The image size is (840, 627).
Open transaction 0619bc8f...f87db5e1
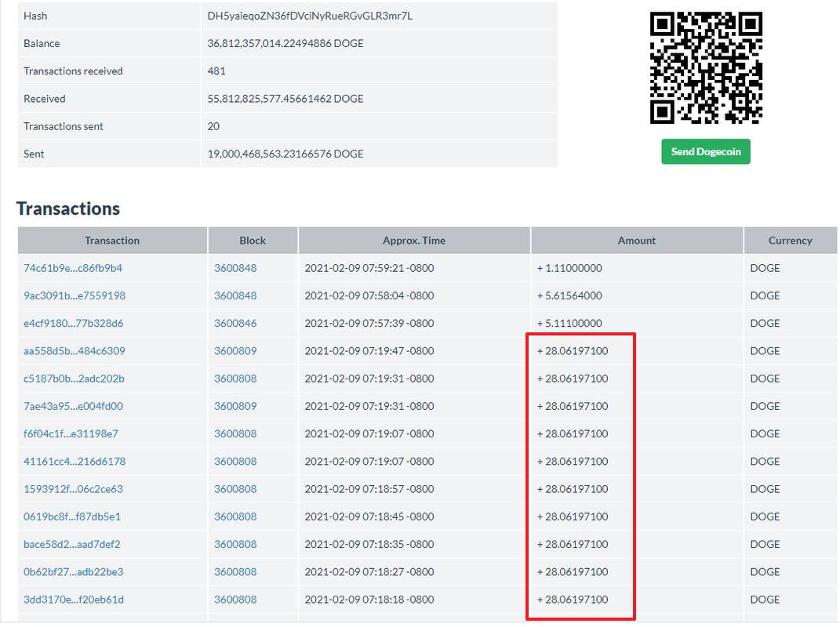pos(72,517)
